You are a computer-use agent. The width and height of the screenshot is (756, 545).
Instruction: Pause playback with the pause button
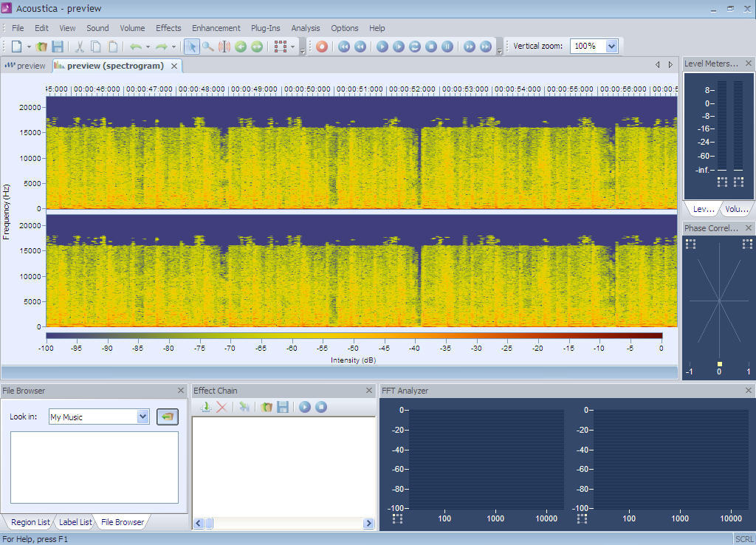447,47
